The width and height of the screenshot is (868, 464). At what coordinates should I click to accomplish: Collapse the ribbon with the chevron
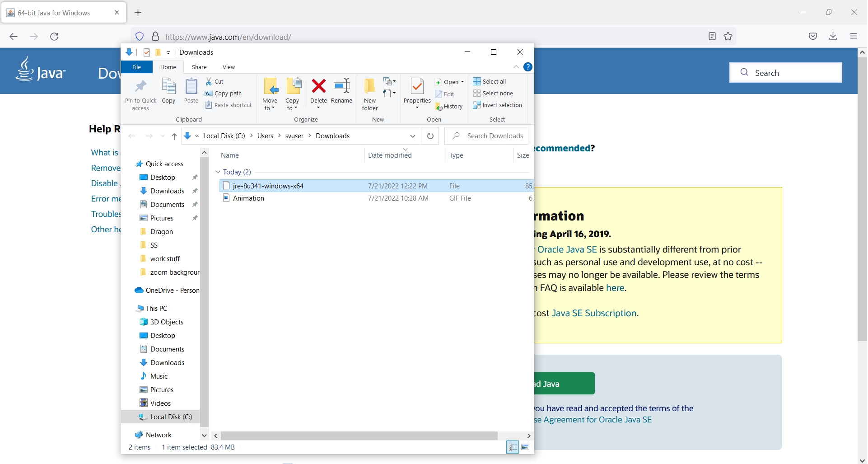pyautogui.click(x=516, y=67)
